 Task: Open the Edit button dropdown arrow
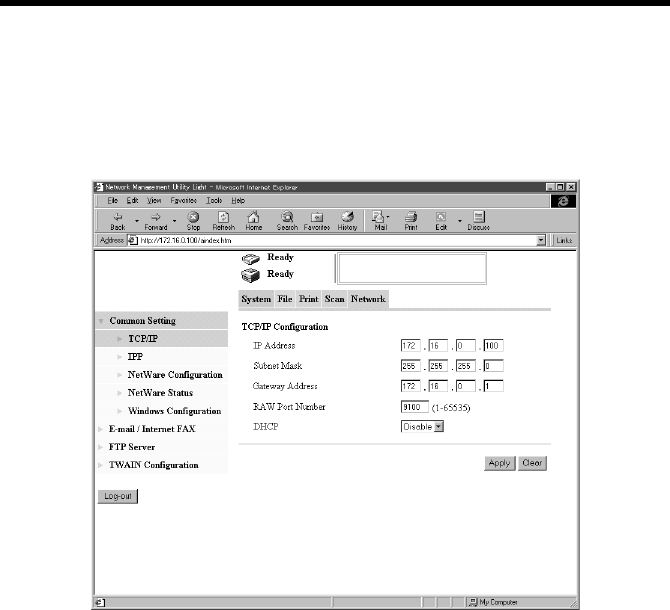pyautogui.click(x=460, y=221)
